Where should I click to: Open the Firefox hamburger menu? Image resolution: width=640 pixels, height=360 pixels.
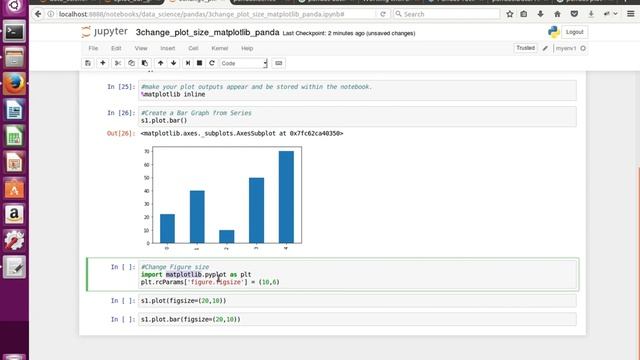[631, 14]
